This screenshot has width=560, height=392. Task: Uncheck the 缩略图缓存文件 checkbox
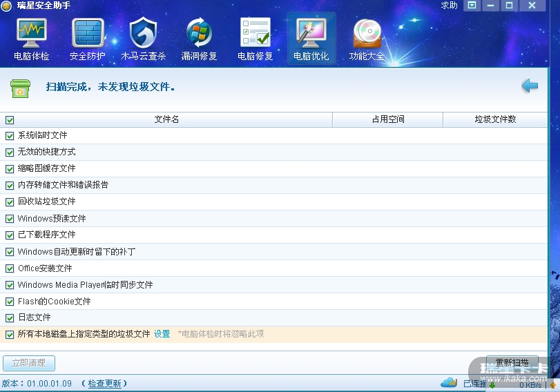click(x=10, y=169)
